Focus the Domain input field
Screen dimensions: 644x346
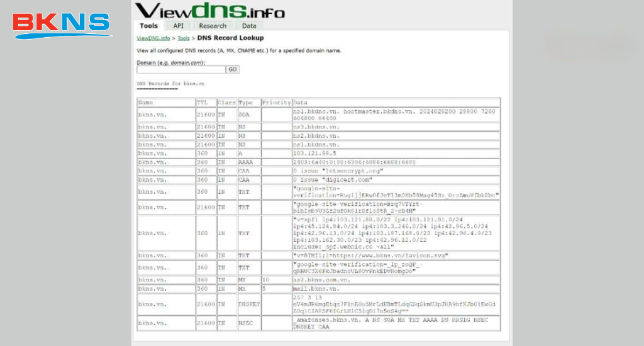(x=180, y=69)
